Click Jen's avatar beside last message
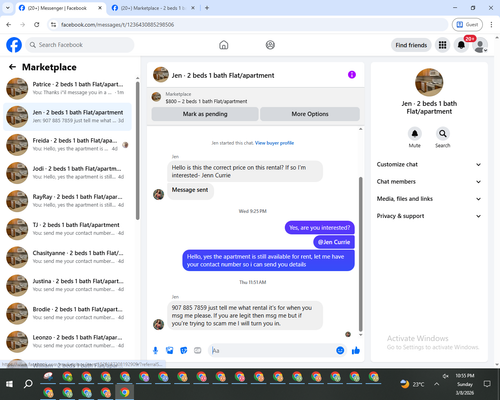500x400 pixels. pyautogui.click(x=158, y=324)
